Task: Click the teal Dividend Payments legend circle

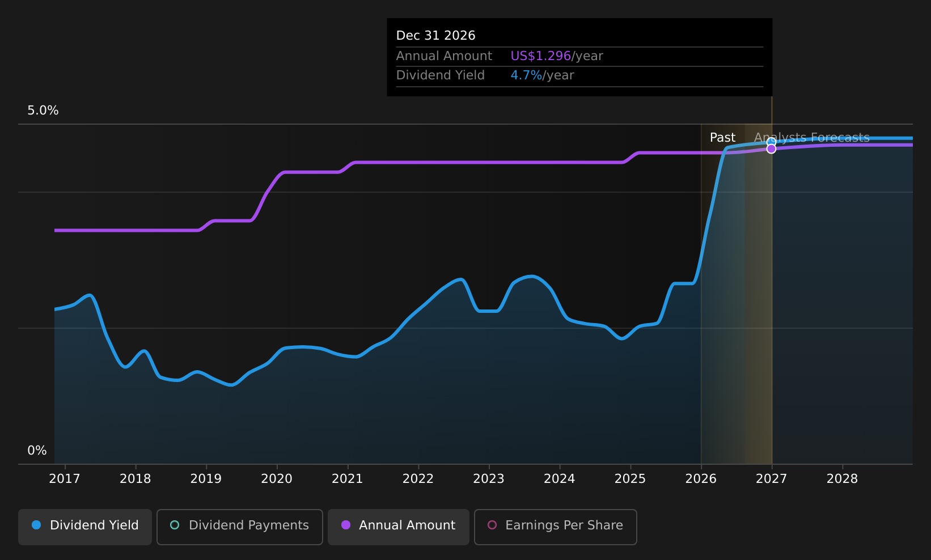Action: 175,525
